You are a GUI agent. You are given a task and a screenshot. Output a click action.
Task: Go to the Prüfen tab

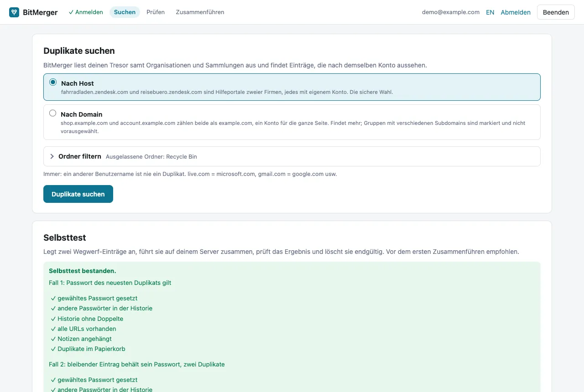156,12
